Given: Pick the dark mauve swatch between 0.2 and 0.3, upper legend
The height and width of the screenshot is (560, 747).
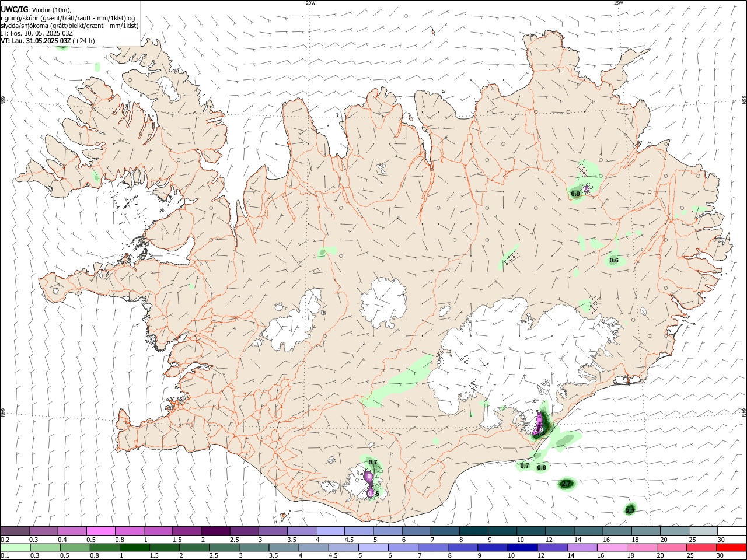Looking at the screenshot, I should point(15,531).
